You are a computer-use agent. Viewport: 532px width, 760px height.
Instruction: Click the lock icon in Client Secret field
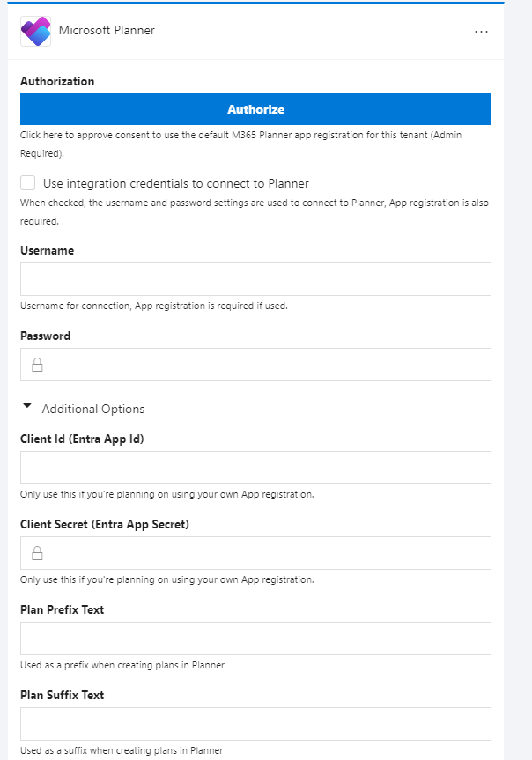point(37,553)
